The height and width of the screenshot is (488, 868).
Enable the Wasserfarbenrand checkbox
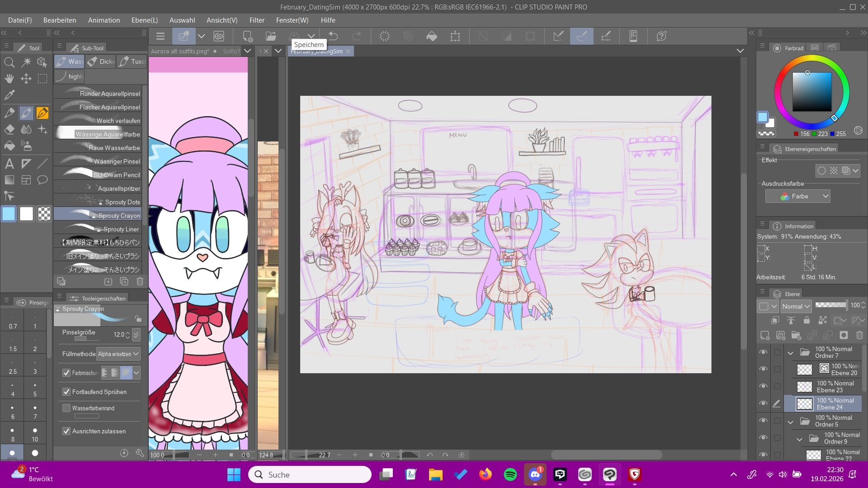pos(66,408)
